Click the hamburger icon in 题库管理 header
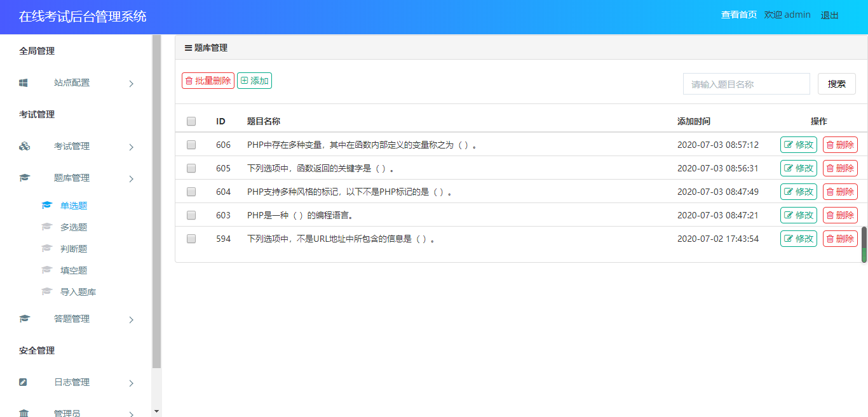Image resolution: width=868 pixels, height=417 pixels. 188,48
